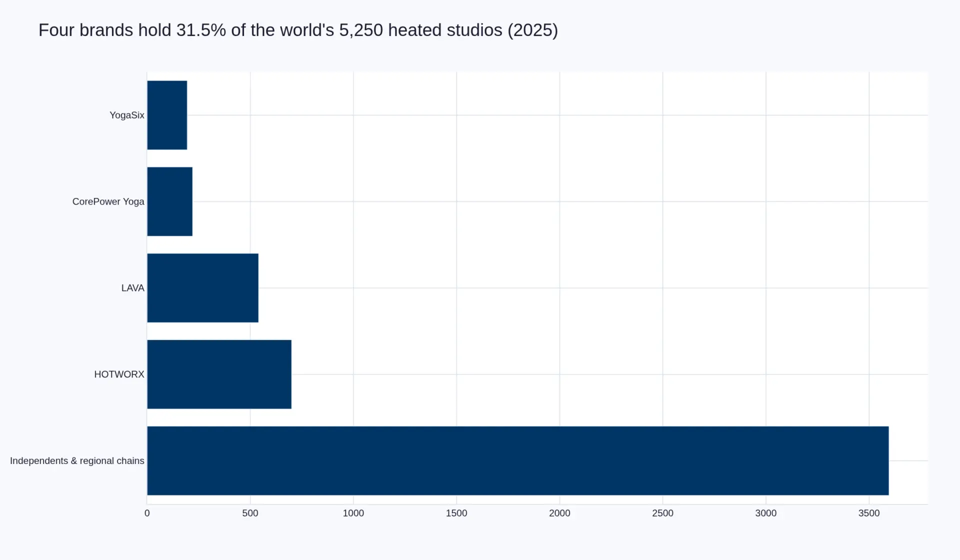Click the chart title about four brands
Viewport: 960px width, 560px height.
pos(298,30)
